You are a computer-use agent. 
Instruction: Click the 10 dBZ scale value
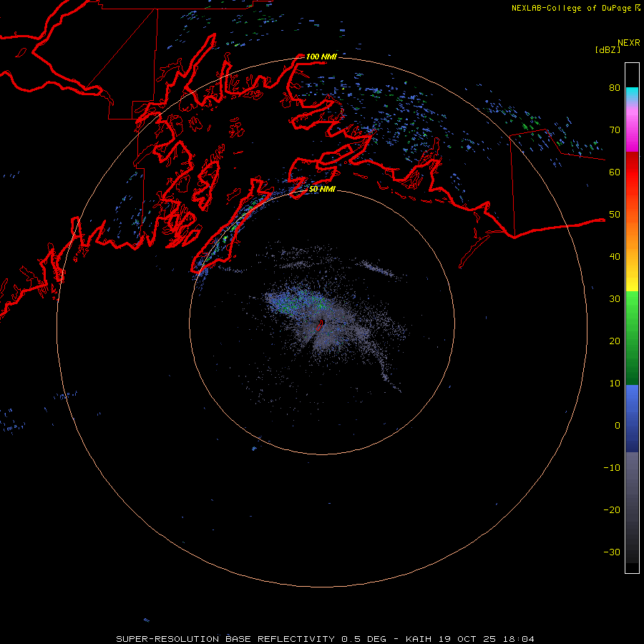(x=615, y=384)
